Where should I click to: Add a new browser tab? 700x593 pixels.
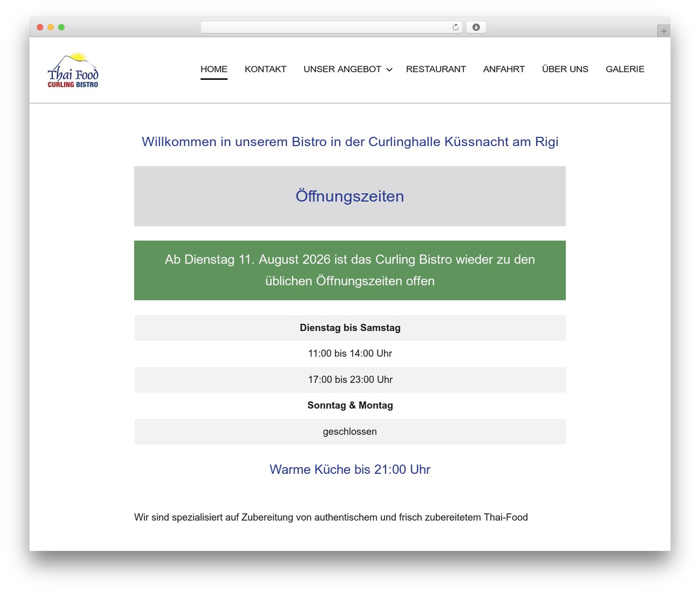click(x=663, y=31)
